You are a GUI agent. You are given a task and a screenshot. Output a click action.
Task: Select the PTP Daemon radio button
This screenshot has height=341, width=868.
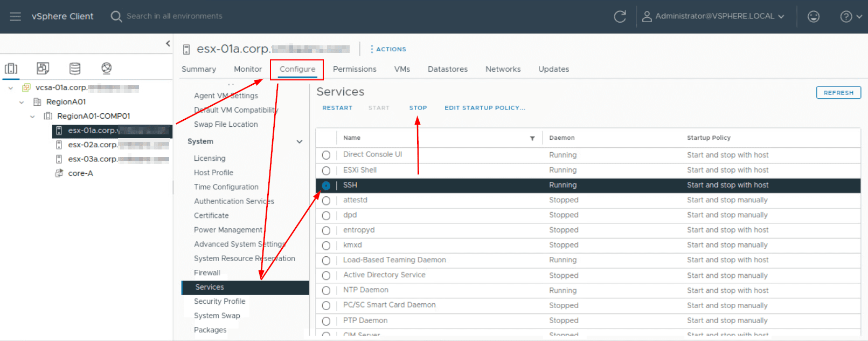click(x=326, y=321)
